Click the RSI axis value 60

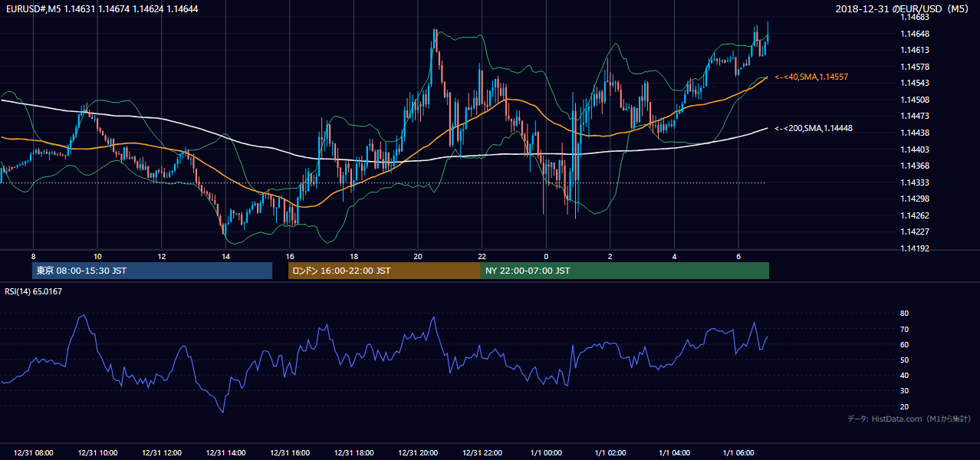coord(904,344)
